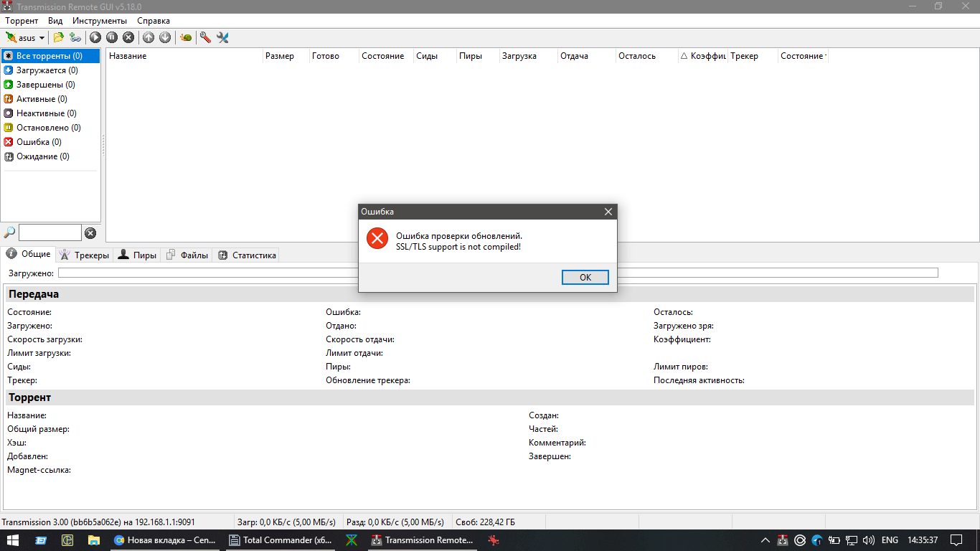
Task: Stop the selected torrent
Action: (128, 37)
